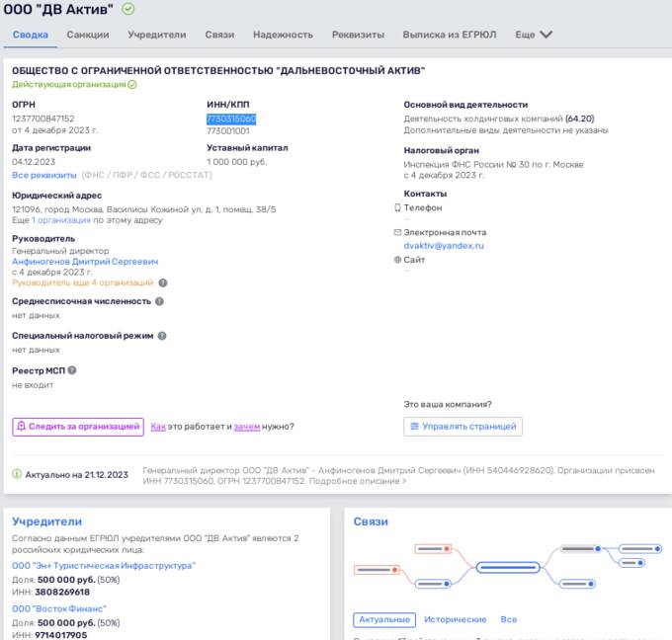Click the Как link about how tracking works
Viewport: 672px width, 640px height.
158,427
